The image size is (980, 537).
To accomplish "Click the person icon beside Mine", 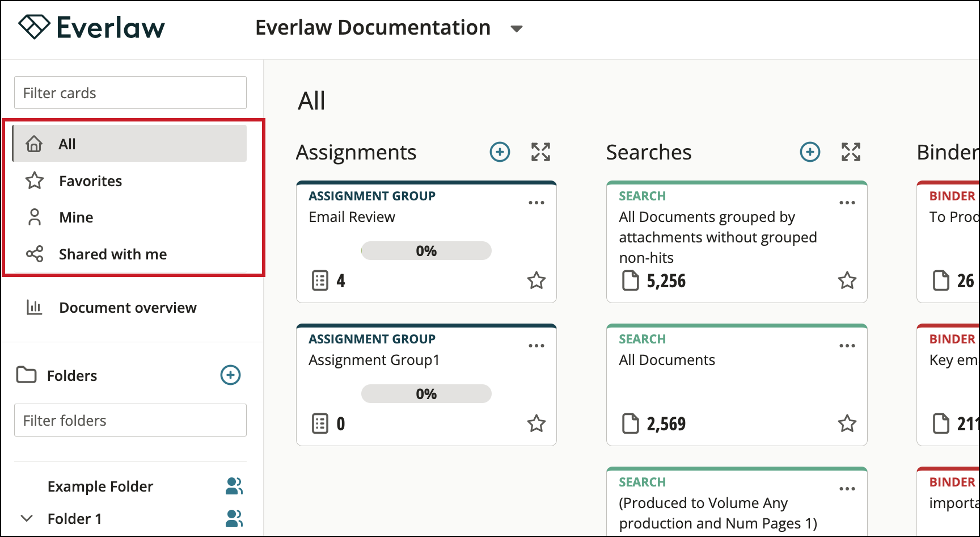I will (x=35, y=217).
